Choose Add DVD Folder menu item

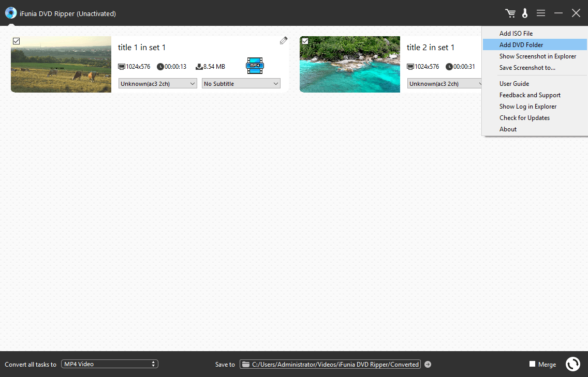pos(521,45)
